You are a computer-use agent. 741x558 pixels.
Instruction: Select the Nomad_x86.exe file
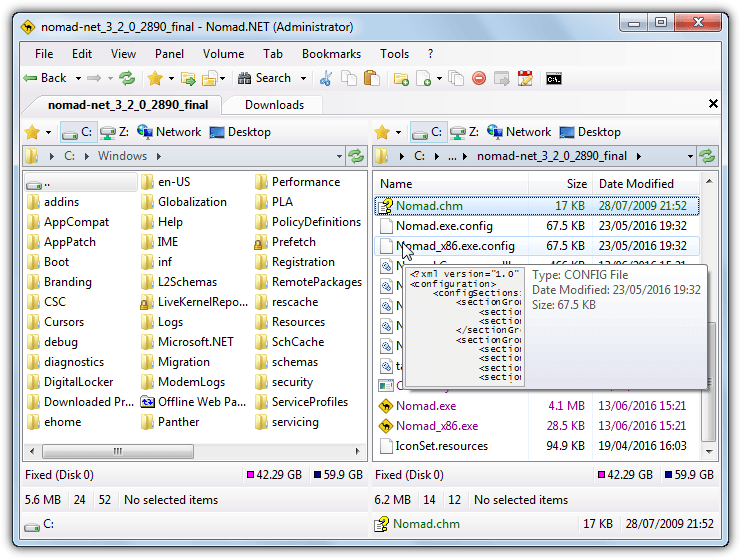click(537, 426)
